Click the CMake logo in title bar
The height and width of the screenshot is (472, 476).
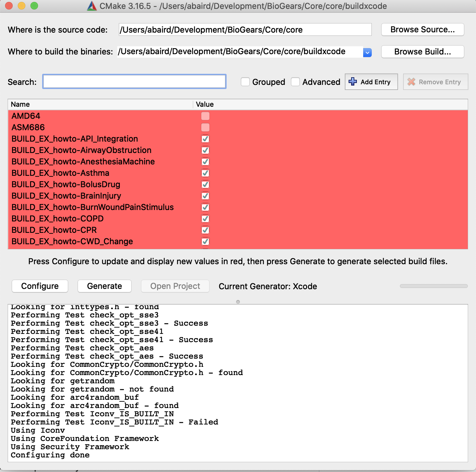92,6
